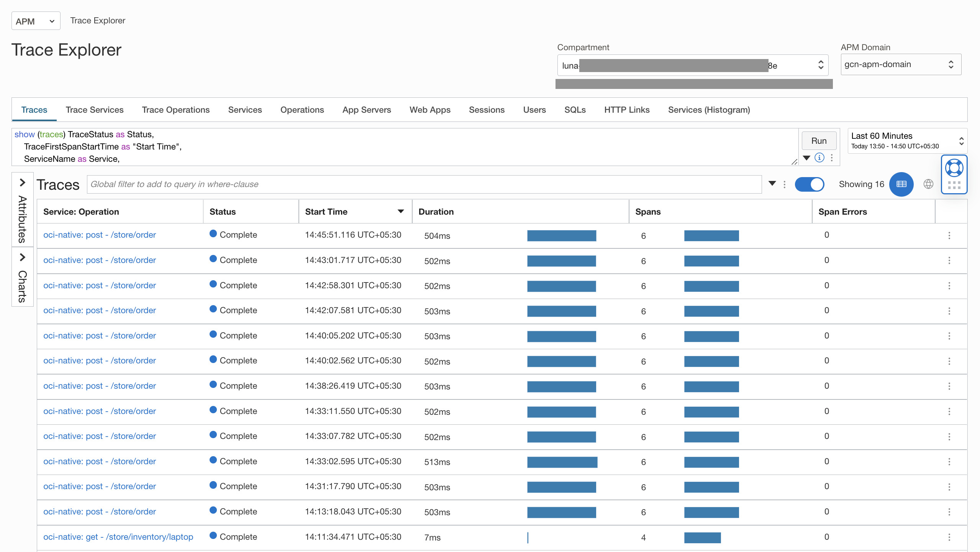Viewport: 980px width, 552px height.
Task: Change the Last 60 Minutes time range
Action: [907, 141]
